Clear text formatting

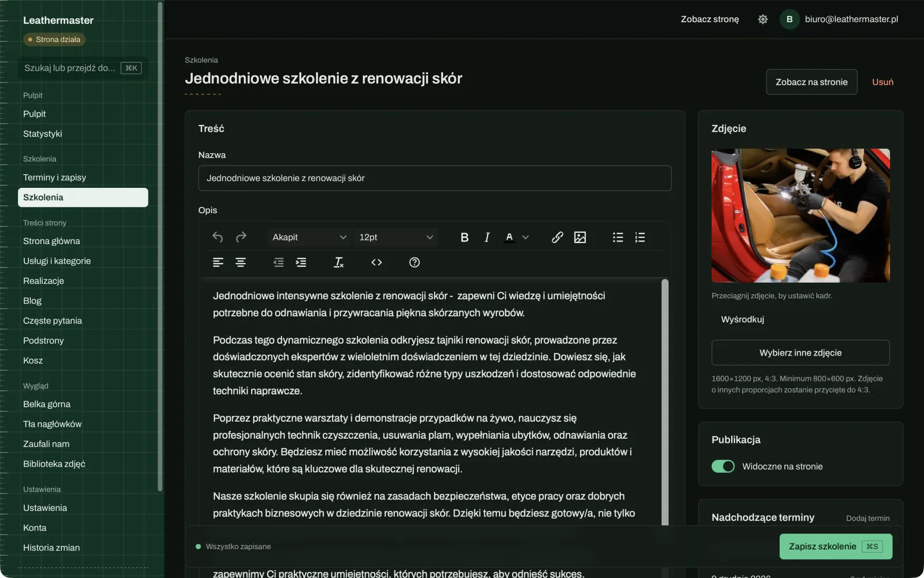338,263
